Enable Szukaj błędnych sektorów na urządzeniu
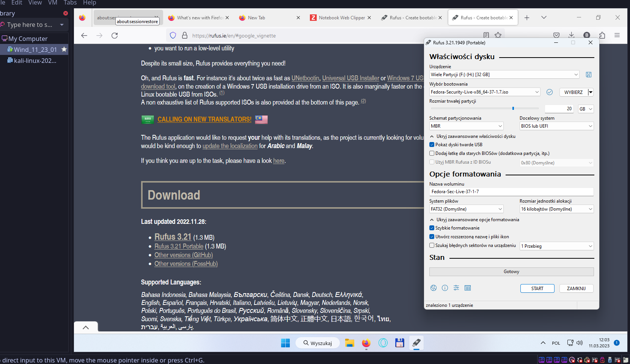Screen dimensions: 630x364 coord(432,245)
